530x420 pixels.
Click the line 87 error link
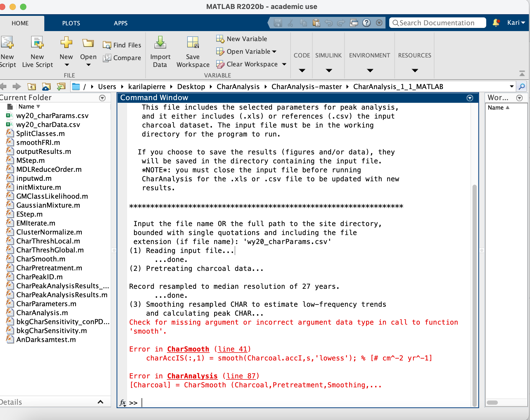[x=241, y=376]
